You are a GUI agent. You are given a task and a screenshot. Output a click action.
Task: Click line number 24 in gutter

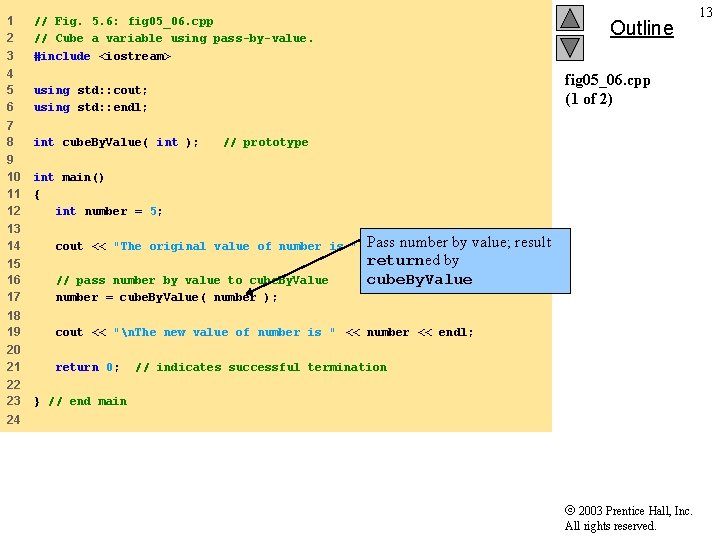point(13,419)
